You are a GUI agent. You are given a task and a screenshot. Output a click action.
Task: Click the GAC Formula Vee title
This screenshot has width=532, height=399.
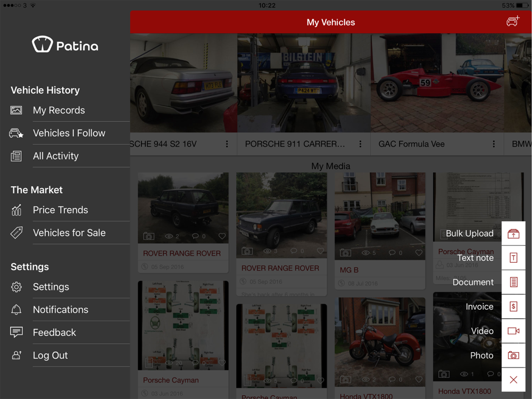412,144
